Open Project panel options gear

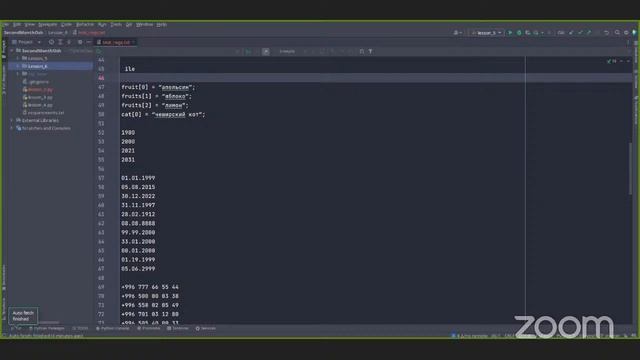[x=80, y=42]
